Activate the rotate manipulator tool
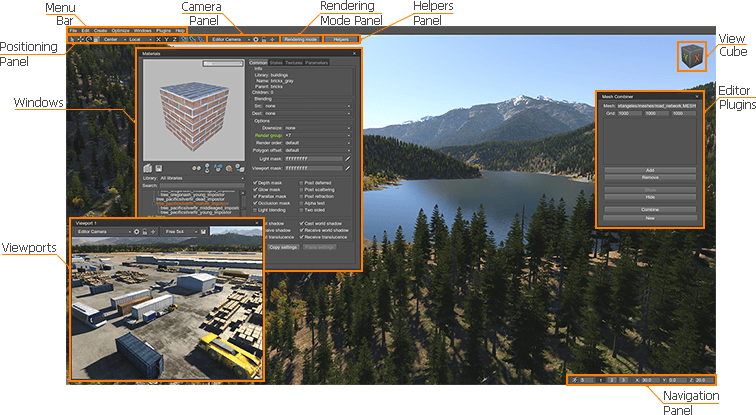756x415 pixels. click(85, 39)
